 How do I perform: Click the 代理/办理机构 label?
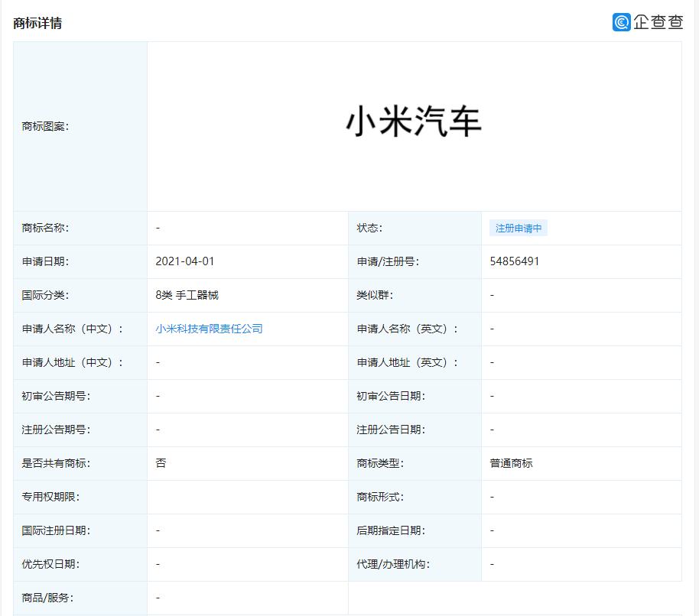(394, 564)
